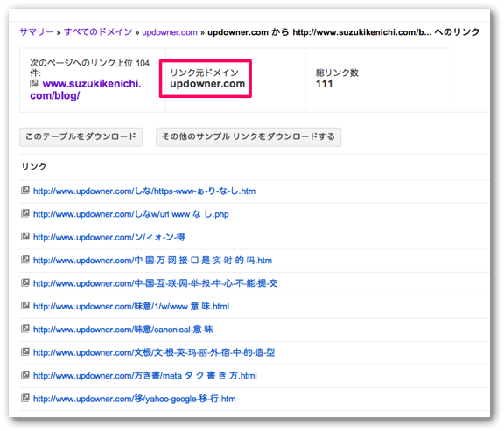Open the updowner.com breadcrumb link
Screen dimensions: 504x431
click(170, 32)
